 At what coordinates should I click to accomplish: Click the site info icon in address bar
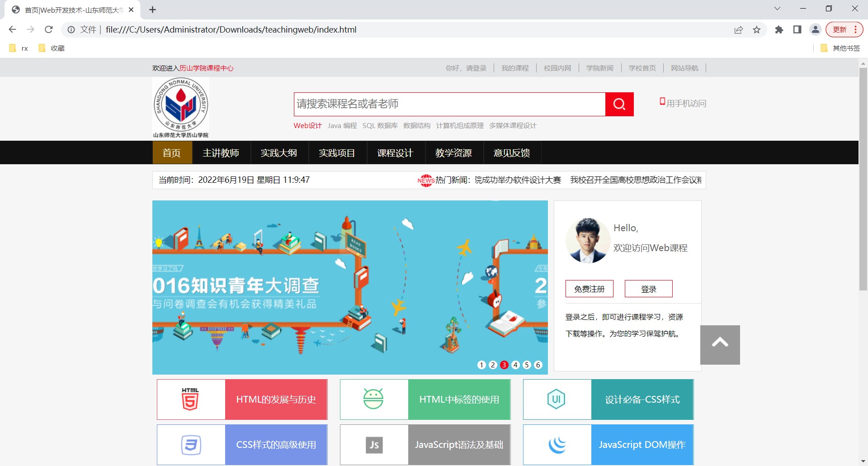(71, 30)
